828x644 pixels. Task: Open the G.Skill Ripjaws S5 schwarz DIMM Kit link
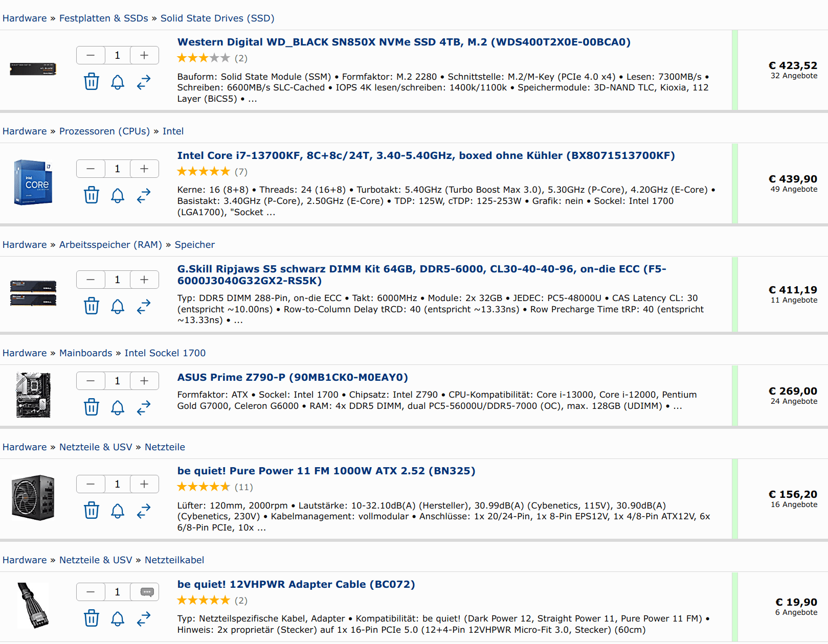(x=421, y=275)
